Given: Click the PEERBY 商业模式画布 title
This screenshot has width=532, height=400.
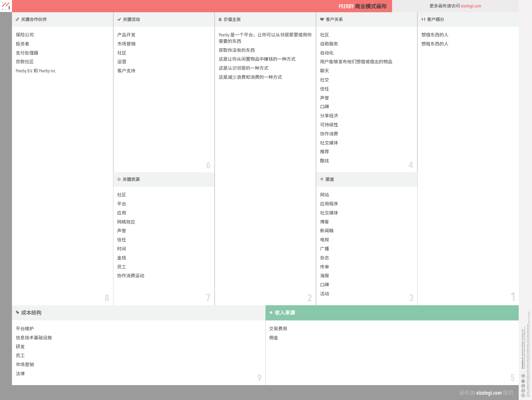Looking at the screenshot, I should (362, 6).
